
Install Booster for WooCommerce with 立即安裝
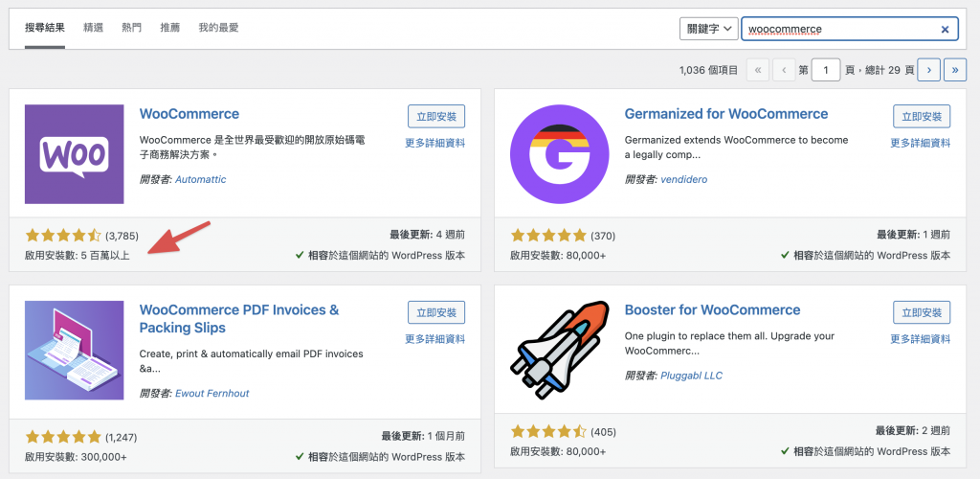click(922, 312)
